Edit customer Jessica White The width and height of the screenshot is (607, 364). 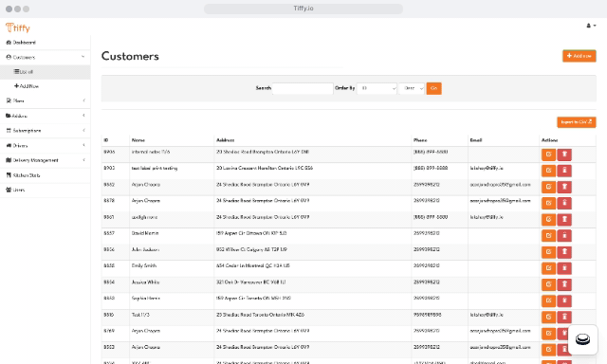coord(548,284)
